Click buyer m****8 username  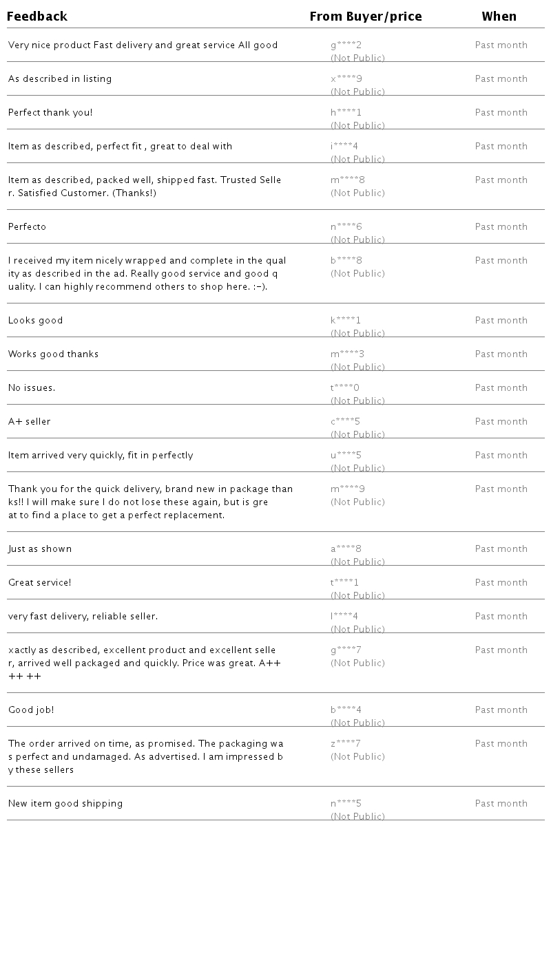(x=348, y=180)
